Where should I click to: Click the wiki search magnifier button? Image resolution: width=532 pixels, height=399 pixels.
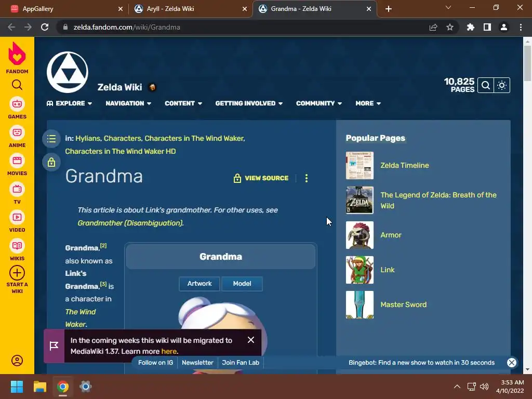(486, 85)
